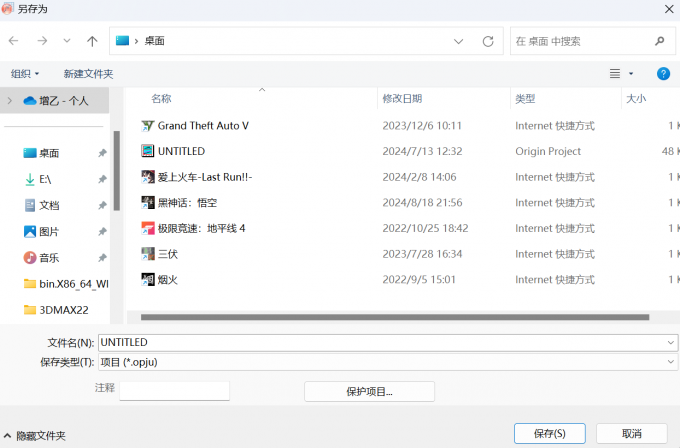The width and height of the screenshot is (680, 448).
Task: Click the 注释 comment field
Action: 174,391
